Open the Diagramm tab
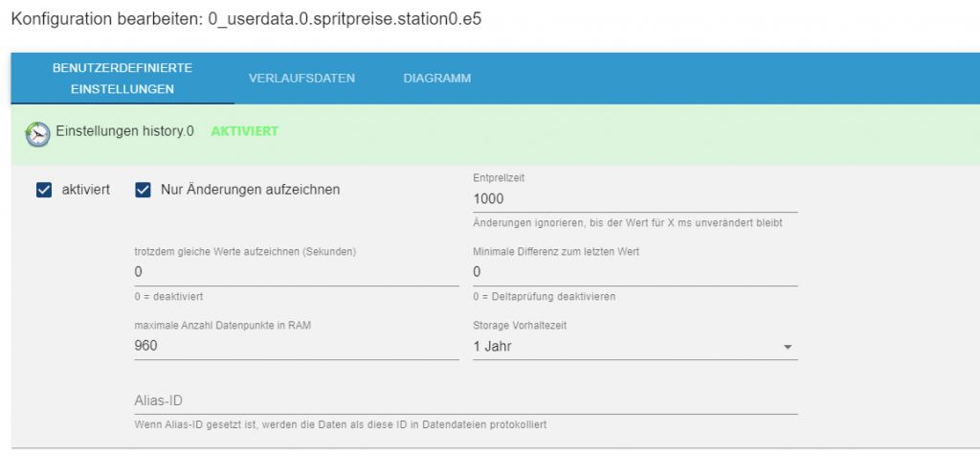Image resolution: width=980 pixels, height=457 pixels. click(x=436, y=79)
